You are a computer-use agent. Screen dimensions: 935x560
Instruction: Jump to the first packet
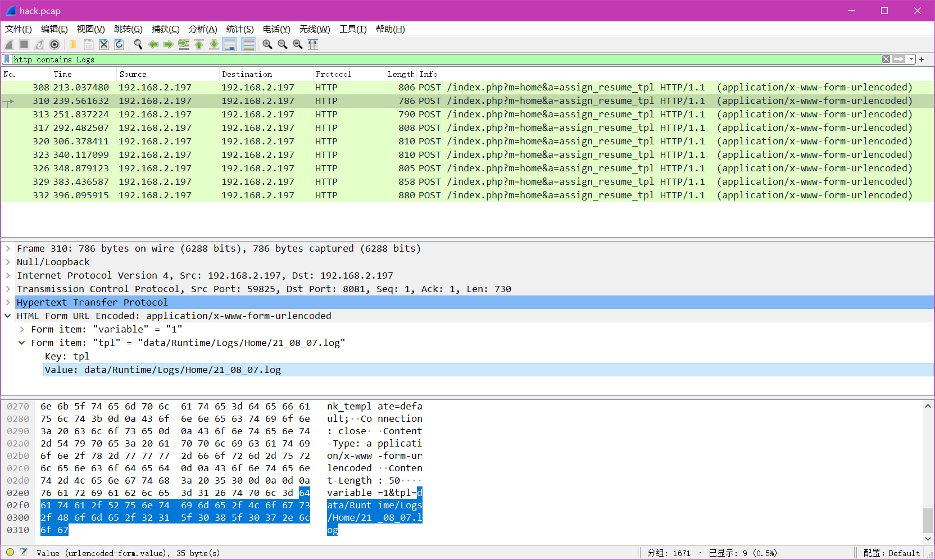(x=199, y=44)
